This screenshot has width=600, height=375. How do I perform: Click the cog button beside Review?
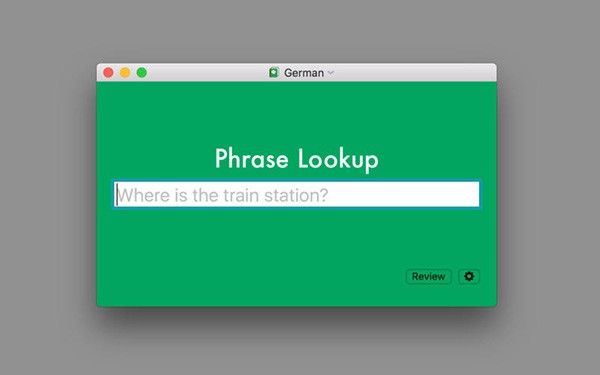469,276
